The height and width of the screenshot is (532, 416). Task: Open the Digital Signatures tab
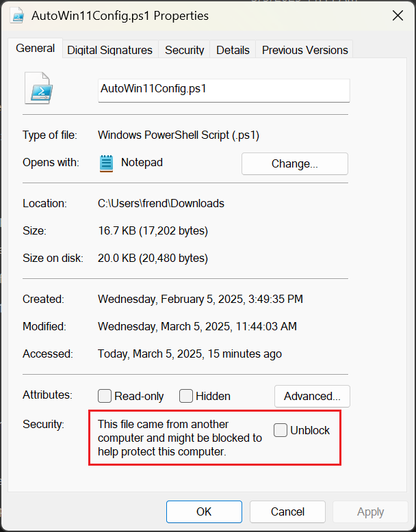[110, 50]
